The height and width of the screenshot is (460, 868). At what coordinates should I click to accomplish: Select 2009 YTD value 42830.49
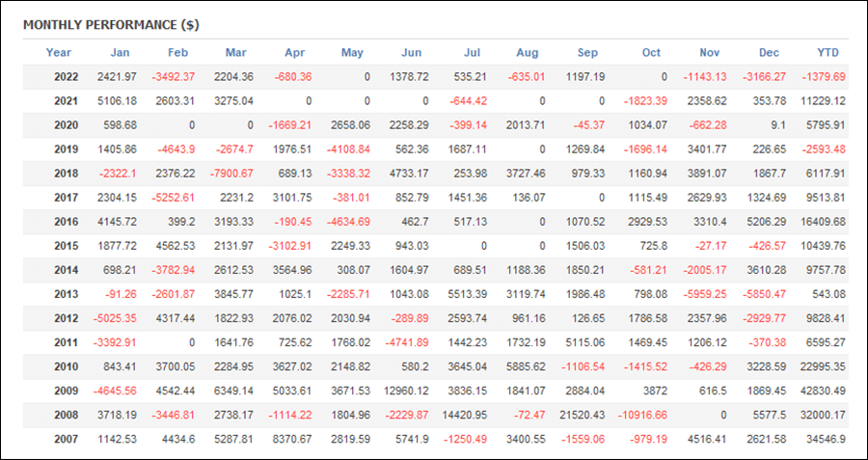pos(824,391)
